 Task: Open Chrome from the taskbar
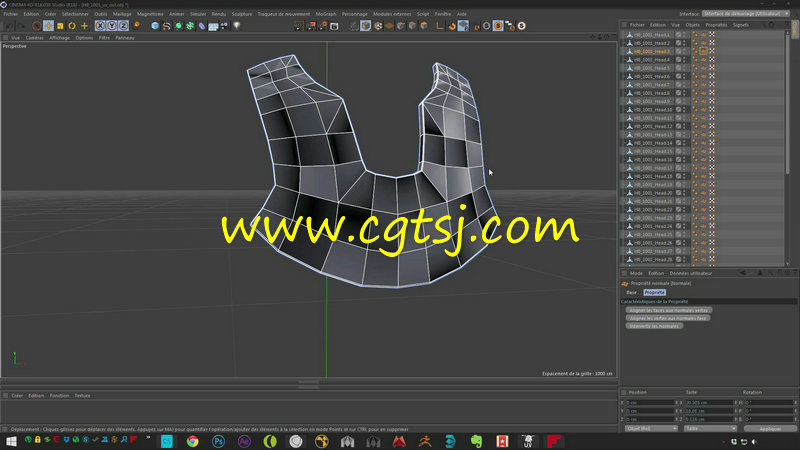tap(192, 441)
